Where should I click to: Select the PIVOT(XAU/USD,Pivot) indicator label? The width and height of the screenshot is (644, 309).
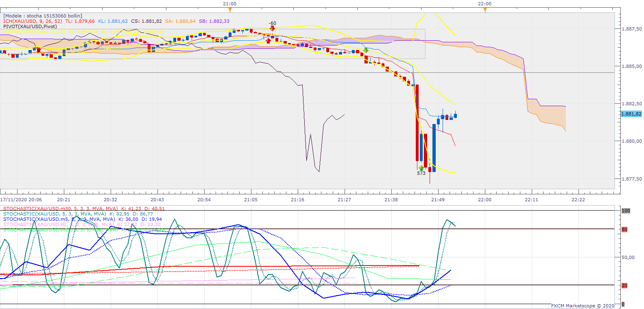click(x=30, y=26)
